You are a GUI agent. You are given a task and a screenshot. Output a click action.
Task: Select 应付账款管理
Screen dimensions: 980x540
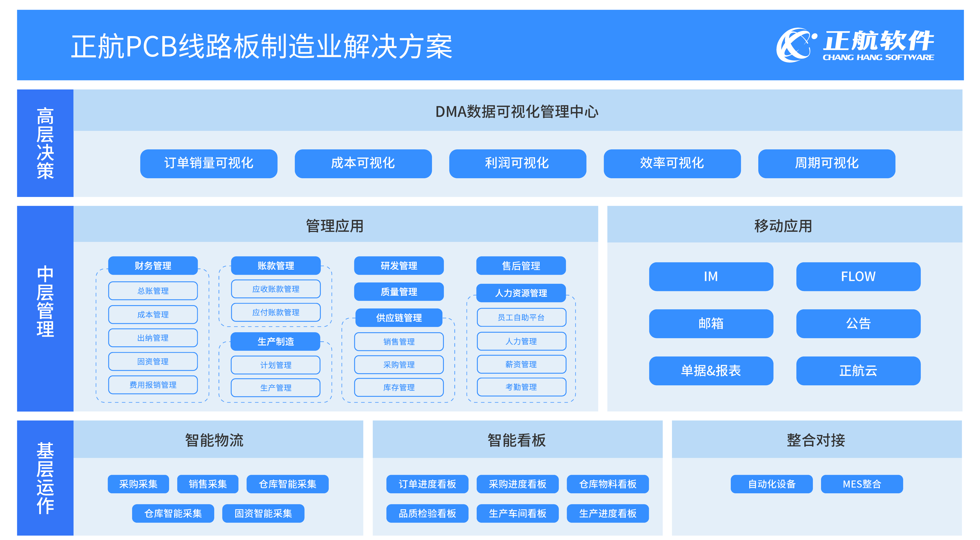[276, 312]
